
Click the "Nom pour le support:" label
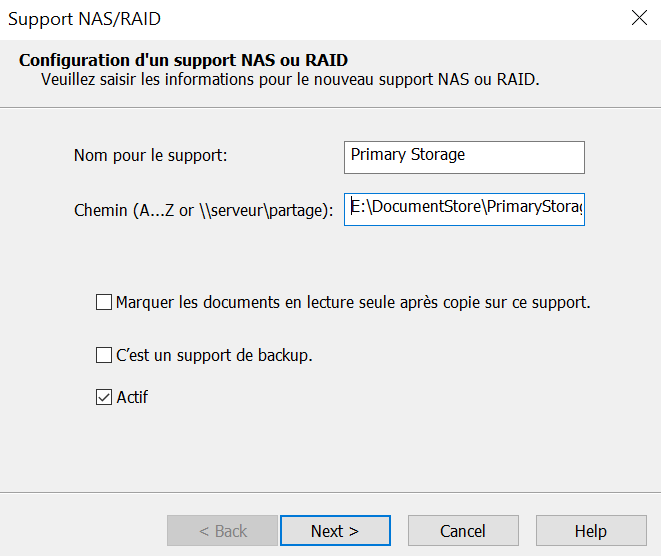click(151, 156)
